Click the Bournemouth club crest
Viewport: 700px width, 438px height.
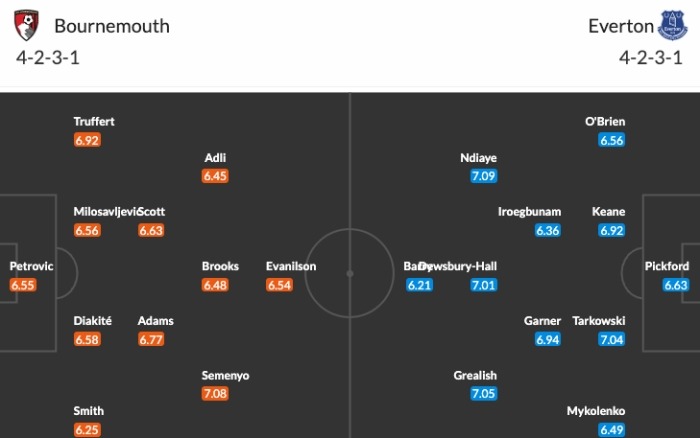29,25
